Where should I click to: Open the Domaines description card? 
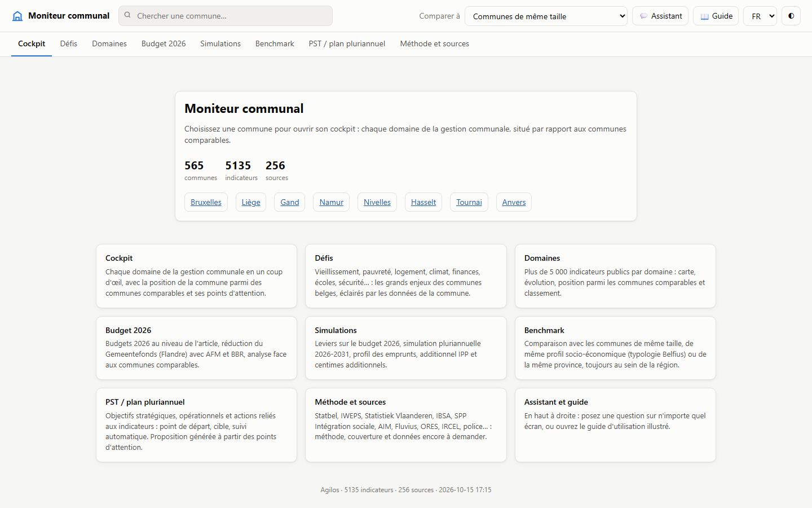[615, 276]
